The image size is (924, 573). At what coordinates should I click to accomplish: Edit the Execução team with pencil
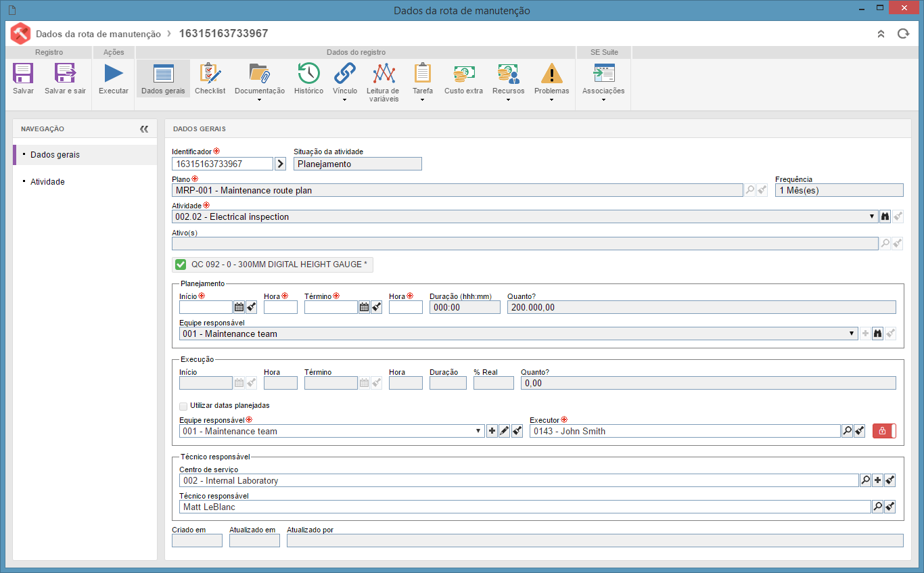coord(505,431)
